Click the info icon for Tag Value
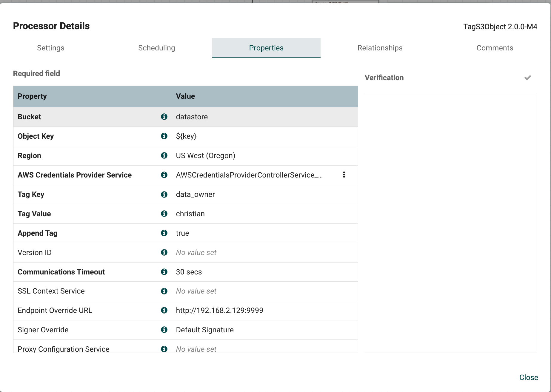The height and width of the screenshot is (392, 551). pyautogui.click(x=164, y=214)
